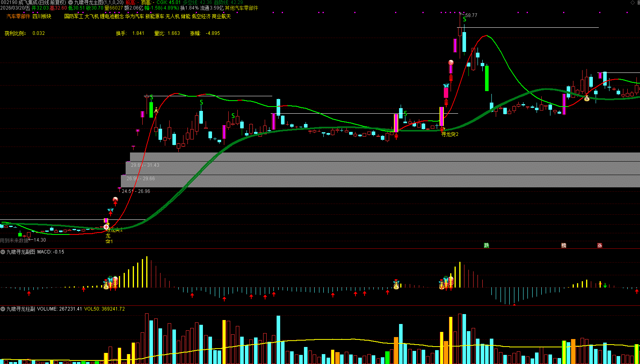
Task: Click the 无人机 concept tag
Action: pyautogui.click(x=172, y=16)
